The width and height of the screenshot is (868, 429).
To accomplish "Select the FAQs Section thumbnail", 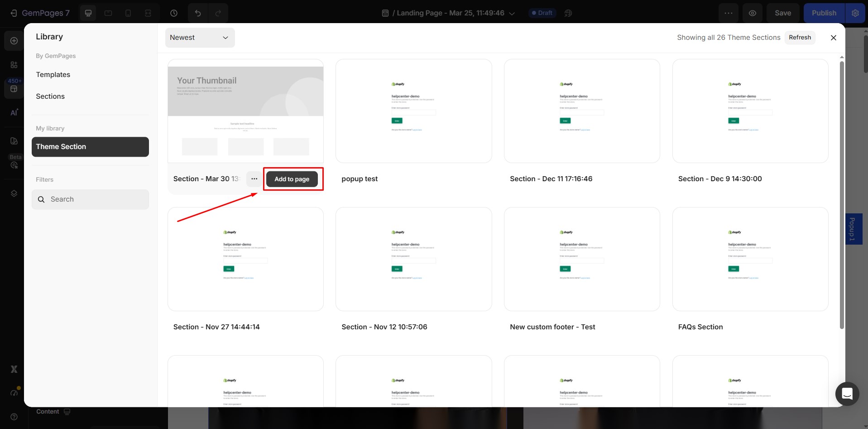I will [750, 259].
